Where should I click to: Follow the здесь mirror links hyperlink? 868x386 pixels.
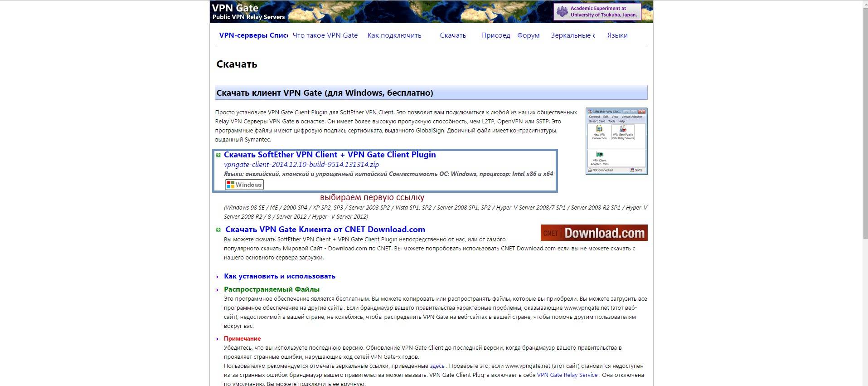coord(437,366)
